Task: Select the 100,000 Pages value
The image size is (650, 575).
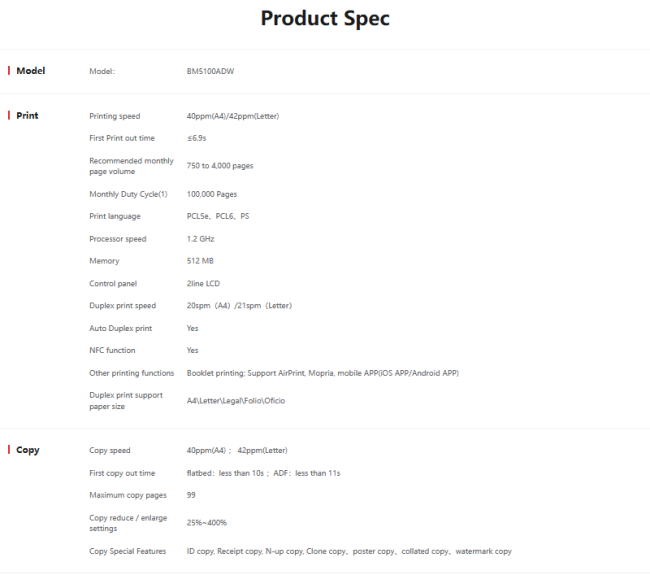Action: tap(211, 194)
